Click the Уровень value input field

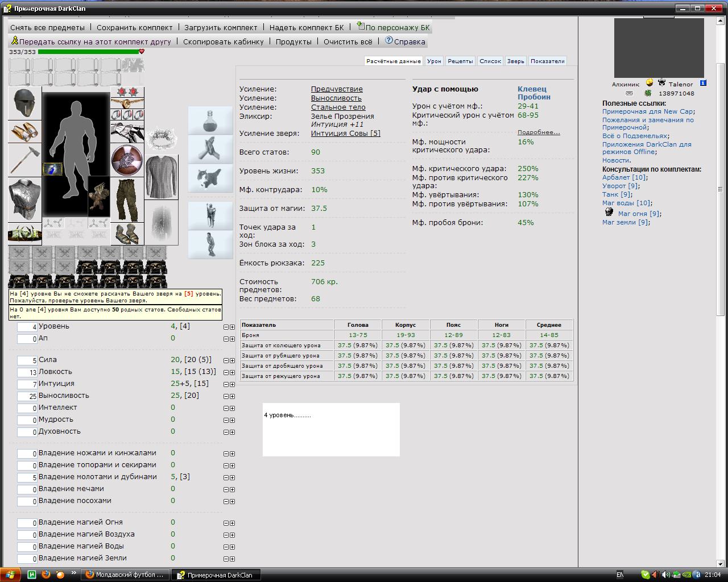click(27, 327)
